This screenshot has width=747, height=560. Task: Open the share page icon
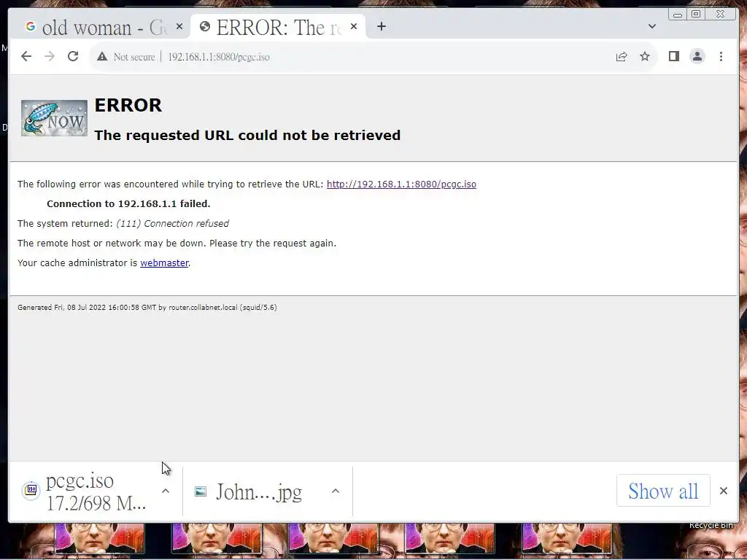coord(622,57)
